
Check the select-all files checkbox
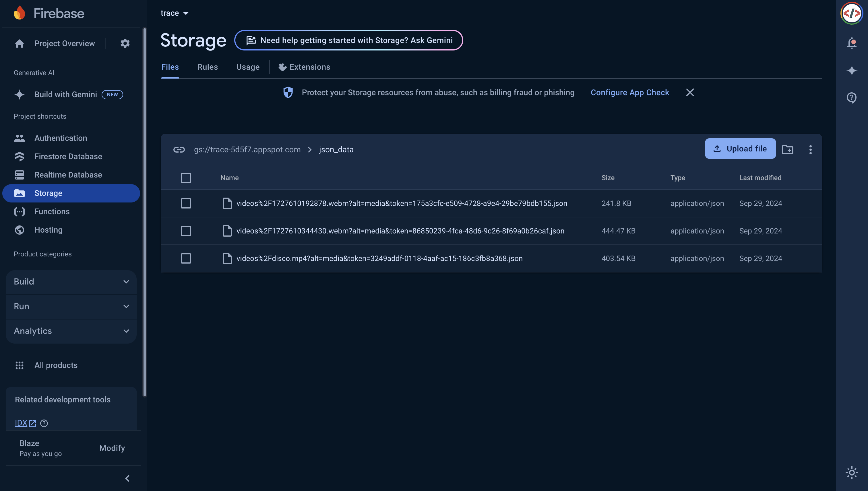(x=186, y=178)
